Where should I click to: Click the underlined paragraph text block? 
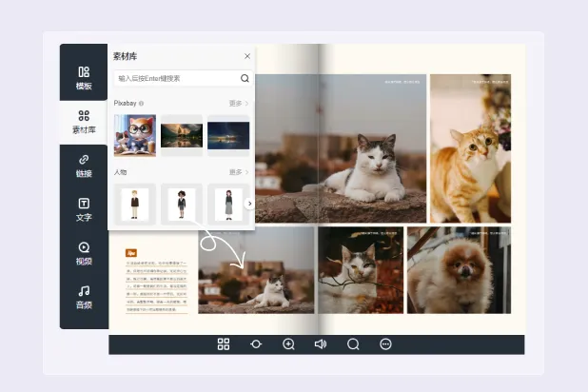click(156, 286)
